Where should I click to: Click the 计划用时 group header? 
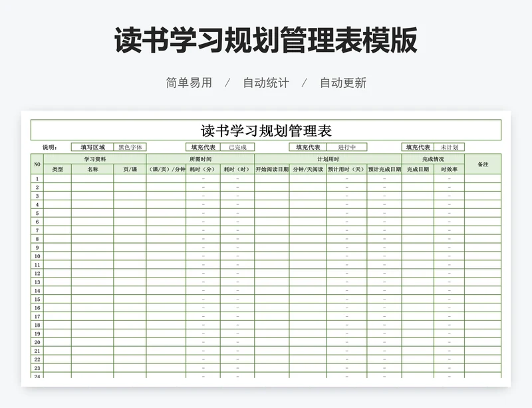(x=328, y=160)
